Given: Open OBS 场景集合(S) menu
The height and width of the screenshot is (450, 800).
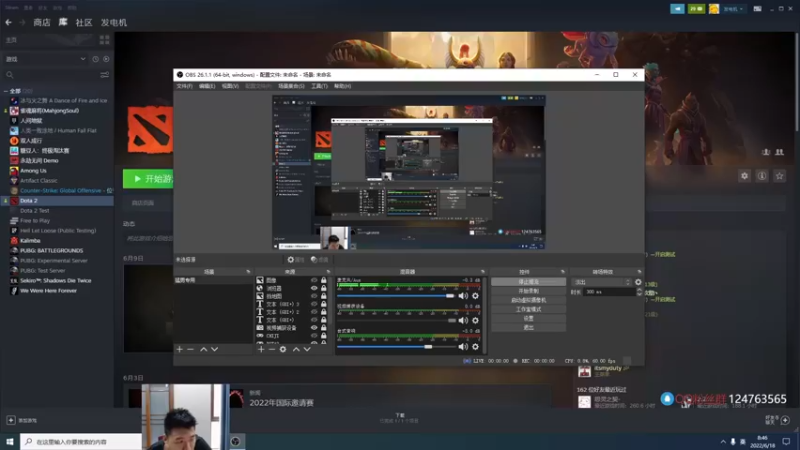Looking at the screenshot, I should pos(291,86).
